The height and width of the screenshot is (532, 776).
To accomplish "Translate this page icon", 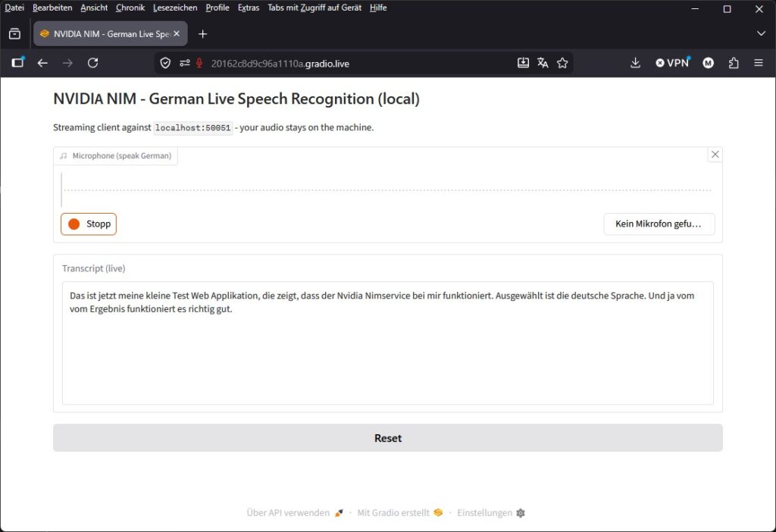I will pyautogui.click(x=543, y=63).
